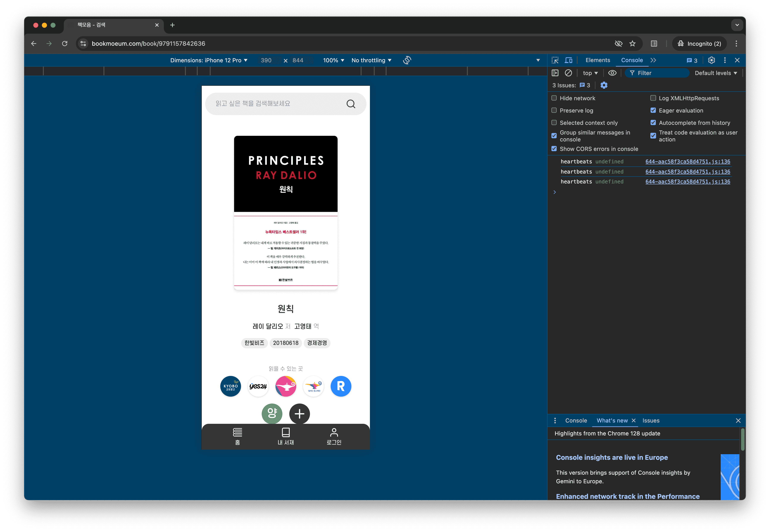Open the side panel icon in Chrome toolbar
The width and height of the screenshot is (770, 532).
tap(654, 44)
